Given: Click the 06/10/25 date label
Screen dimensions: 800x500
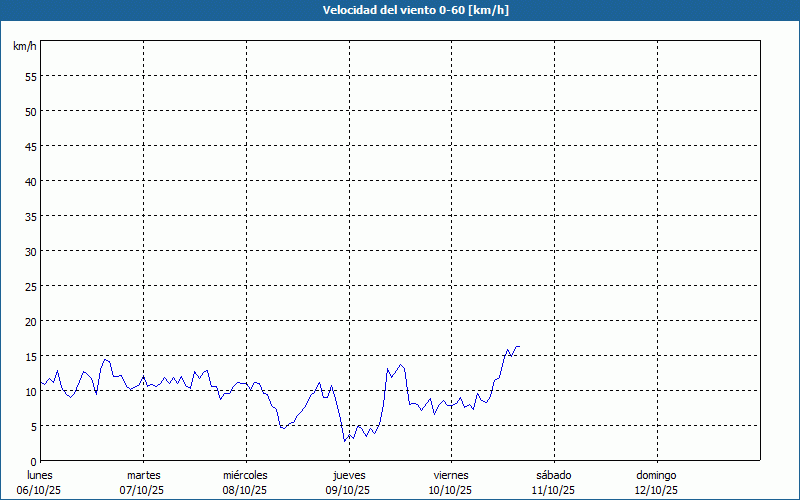Looking at the screenshot, I should tap(40, 490).
